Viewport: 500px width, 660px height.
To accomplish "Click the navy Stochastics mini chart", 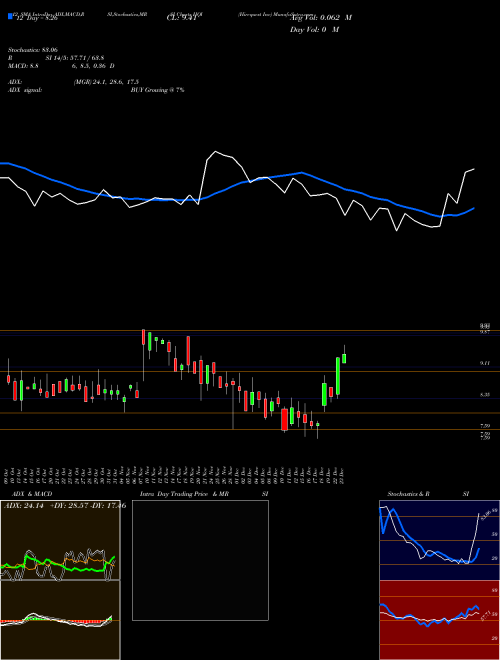I will tap(439, 540).
